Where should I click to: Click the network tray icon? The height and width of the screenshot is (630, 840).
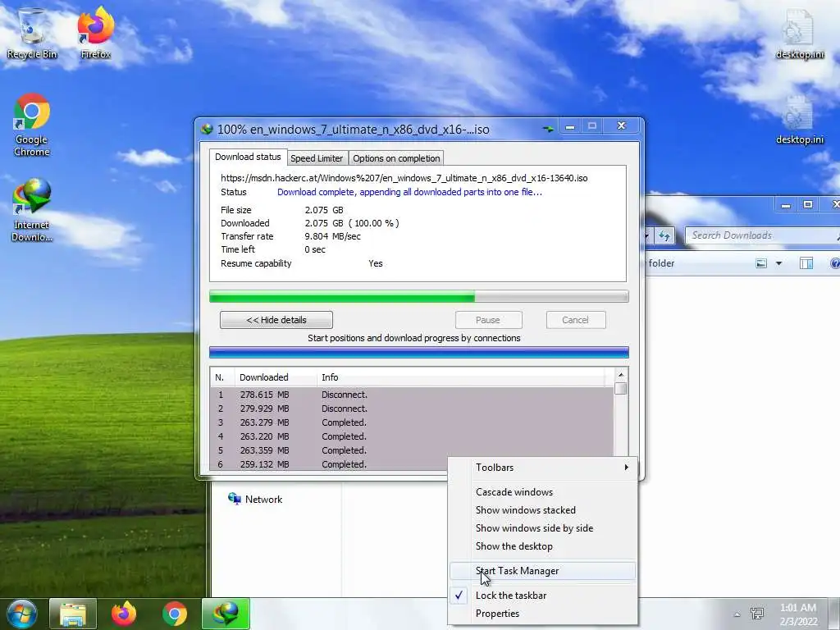tap(757, 614)
